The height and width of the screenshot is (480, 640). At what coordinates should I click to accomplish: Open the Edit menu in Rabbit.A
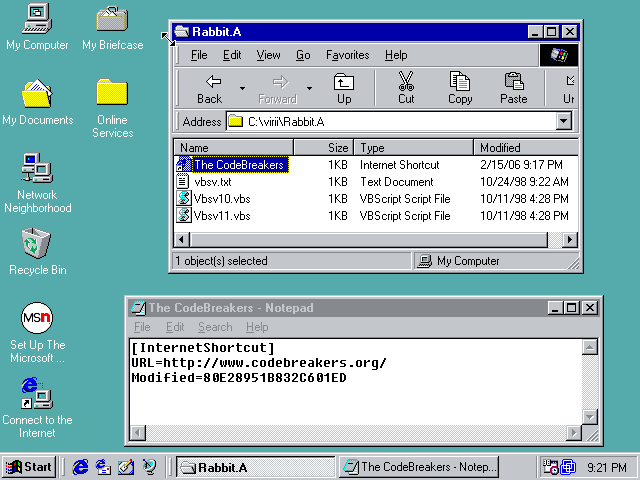point(232,55)
